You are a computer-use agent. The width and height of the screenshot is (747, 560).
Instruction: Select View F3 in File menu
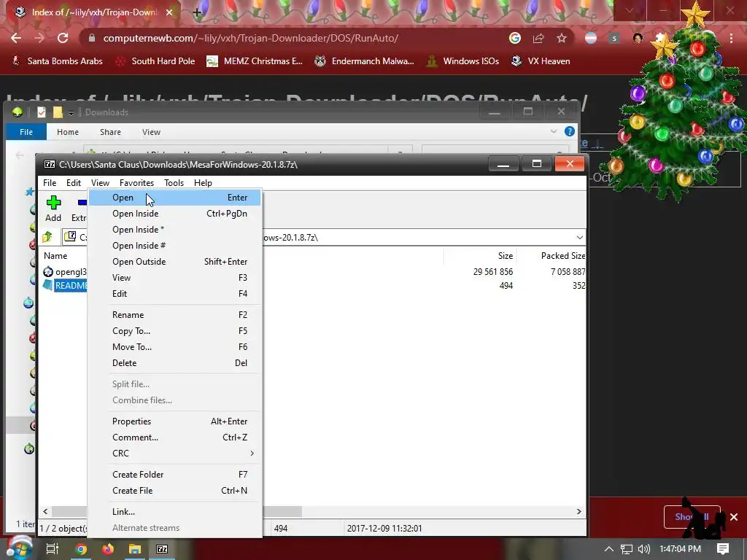175,278
